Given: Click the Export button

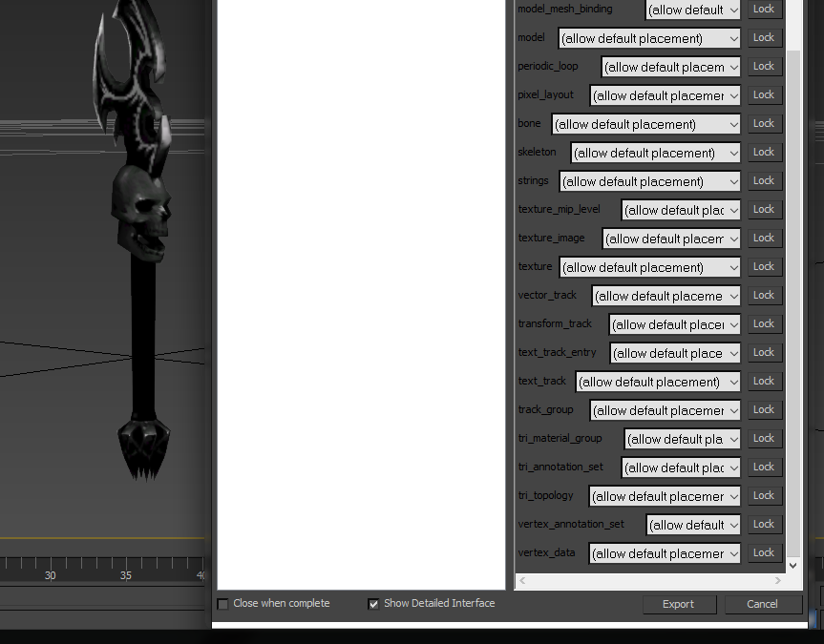Looking at the screenshot, I should [679, 604].
